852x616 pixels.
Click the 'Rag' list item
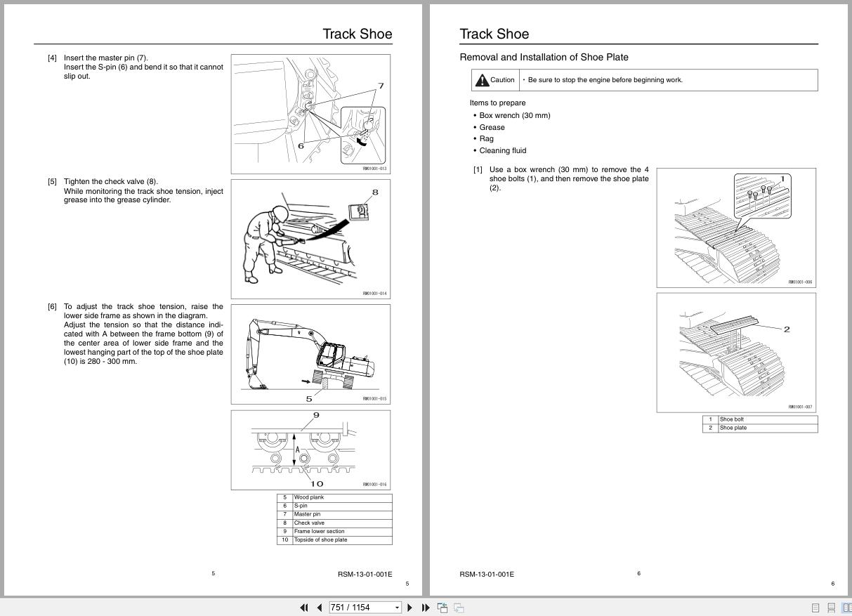pos(486,138)
